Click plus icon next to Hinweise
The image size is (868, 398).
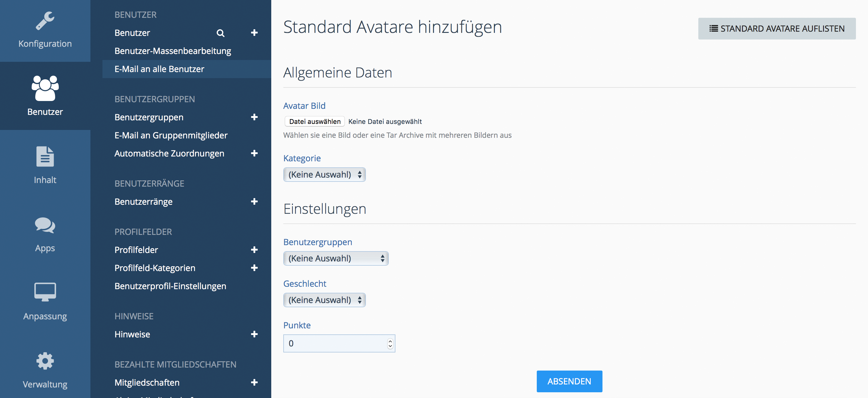point(254,334)
